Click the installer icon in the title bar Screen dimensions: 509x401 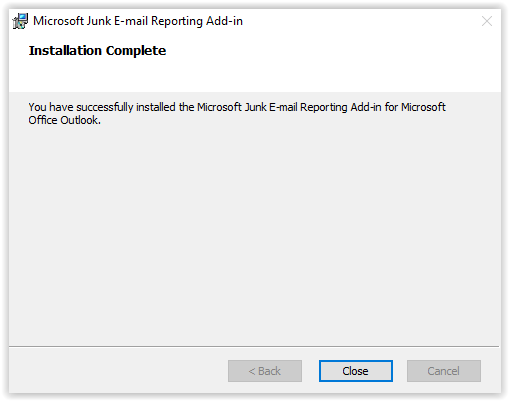click(x=20, y=21)
